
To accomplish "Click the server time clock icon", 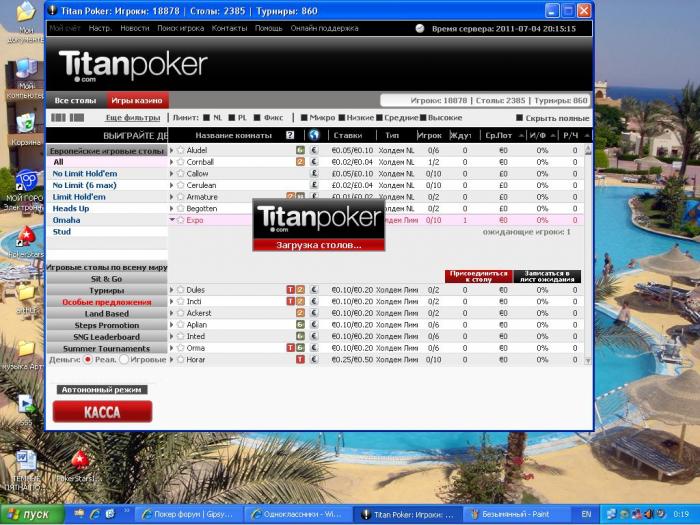I will pyautogui.click(x=420, y=29).
